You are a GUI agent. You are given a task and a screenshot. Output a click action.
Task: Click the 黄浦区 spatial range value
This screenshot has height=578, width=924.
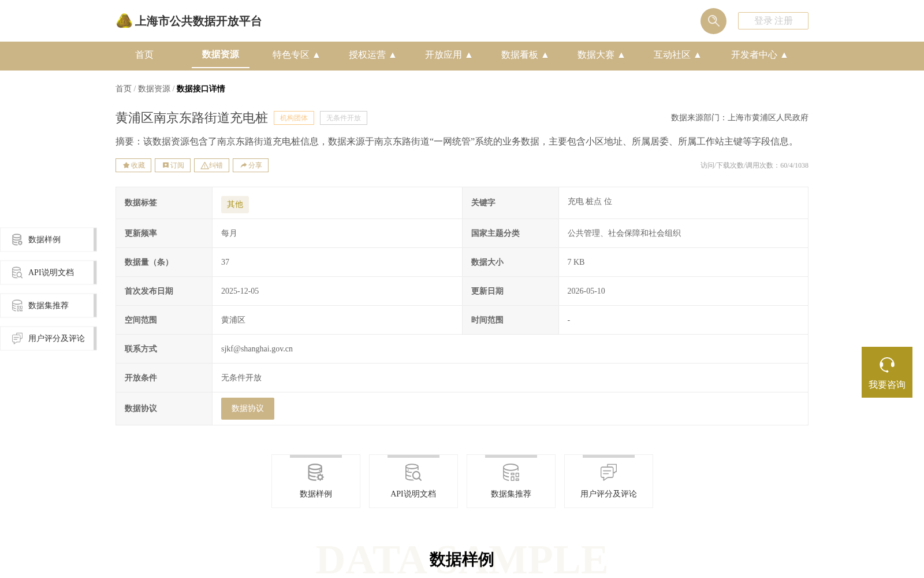(x=233, y=320)
